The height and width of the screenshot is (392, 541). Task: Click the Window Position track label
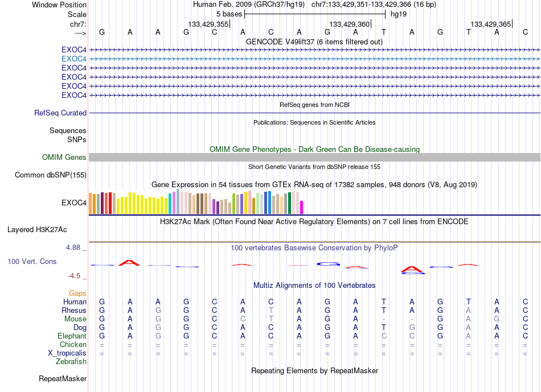pos(59,5)
